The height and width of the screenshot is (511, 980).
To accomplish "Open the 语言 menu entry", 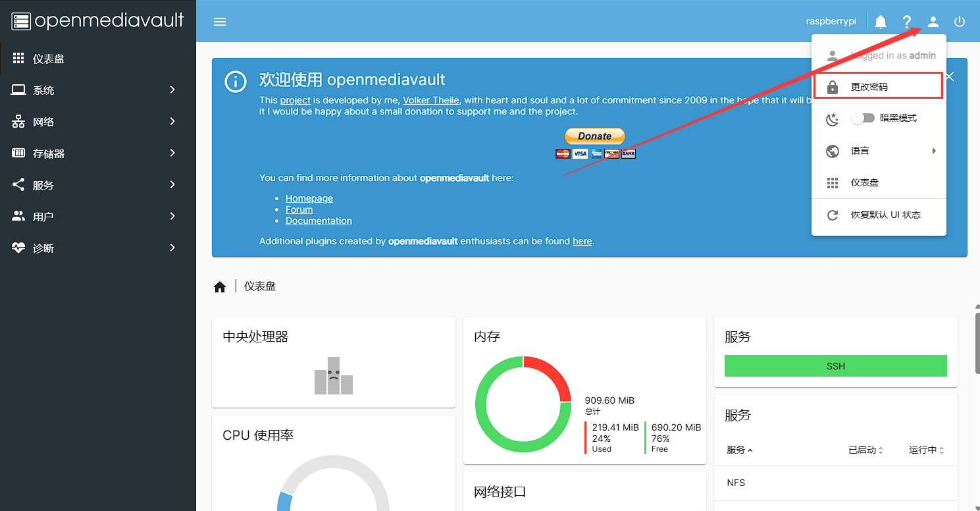I will click(x=879, y=151).
